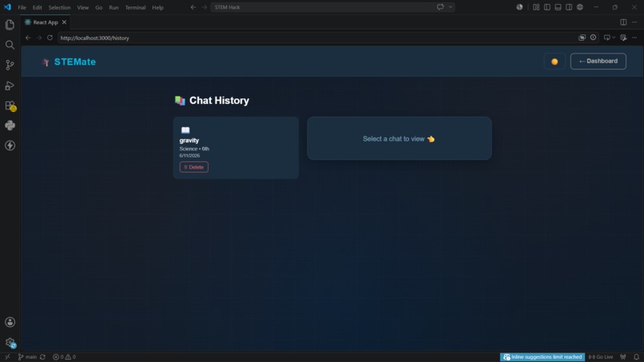Open browser toolbar ellipsis menu

634,38
